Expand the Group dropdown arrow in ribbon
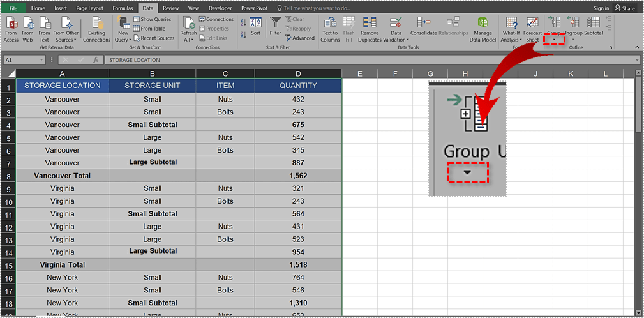The width and height of the screenshot is (644, 318). coord(554,40)
